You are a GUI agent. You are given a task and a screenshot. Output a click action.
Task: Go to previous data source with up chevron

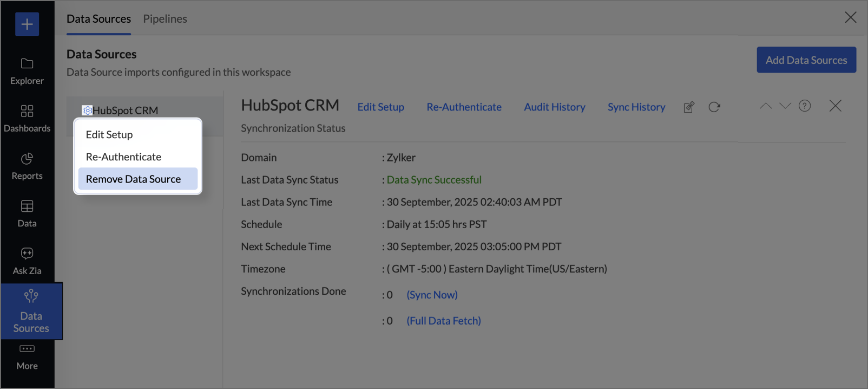766,106
